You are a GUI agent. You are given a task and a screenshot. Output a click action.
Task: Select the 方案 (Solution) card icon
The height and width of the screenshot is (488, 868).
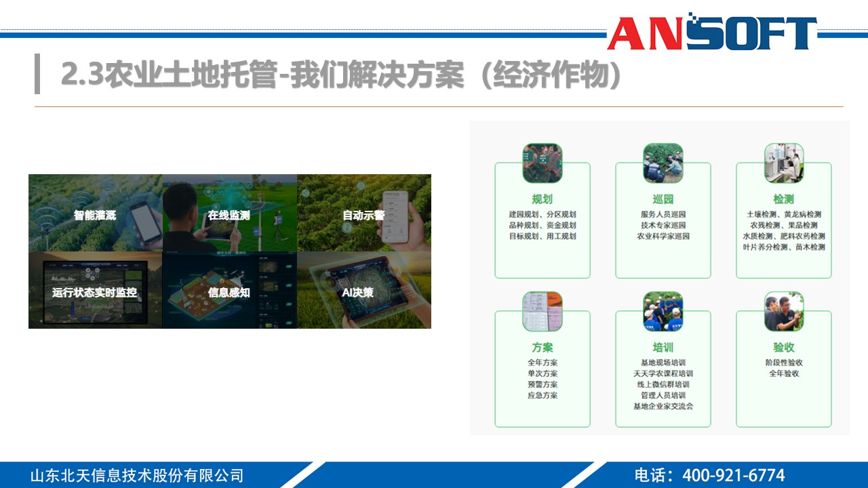[542, 310]
